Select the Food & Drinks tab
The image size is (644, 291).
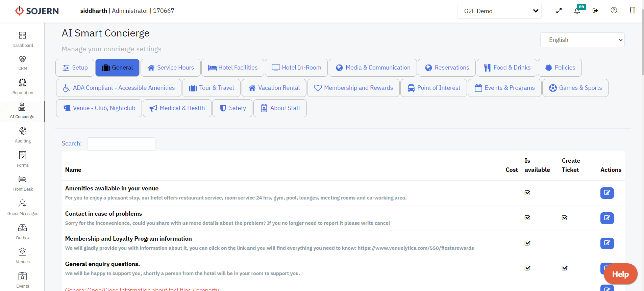point(507,68)
